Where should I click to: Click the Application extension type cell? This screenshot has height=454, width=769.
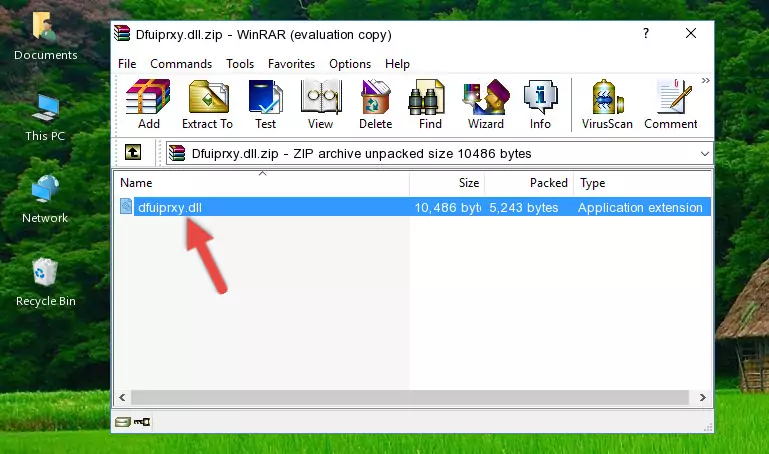coord(640,207)
